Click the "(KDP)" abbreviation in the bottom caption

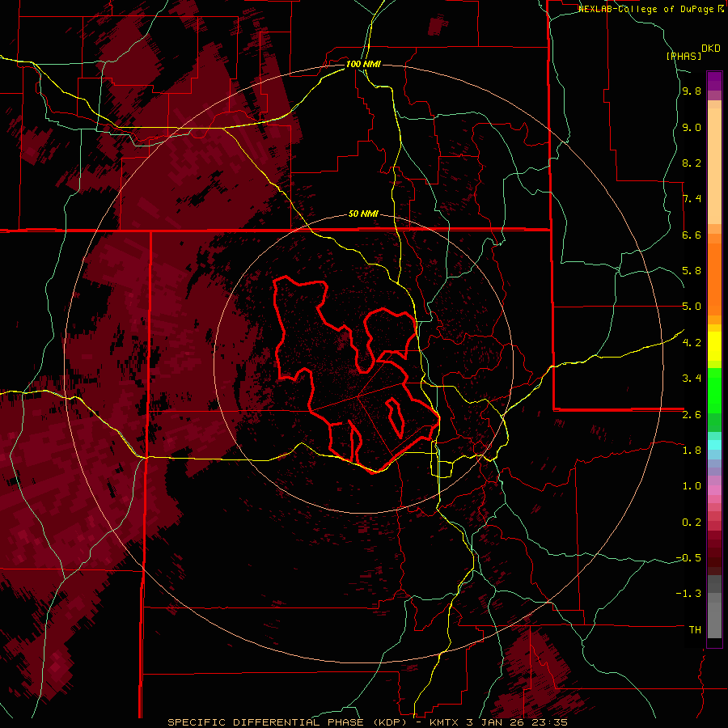click(391, 722)
